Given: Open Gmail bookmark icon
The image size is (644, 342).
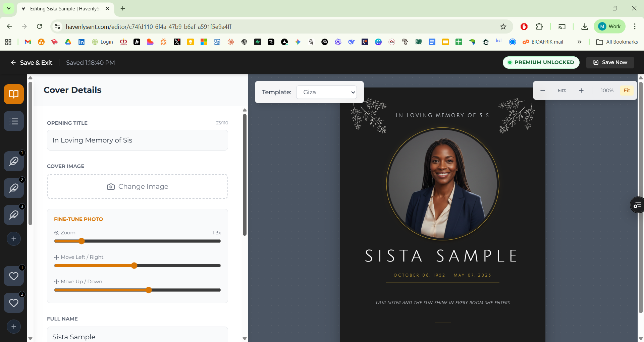Looking at the screenshot, I should pyautogui.click(x=28, y=42).
